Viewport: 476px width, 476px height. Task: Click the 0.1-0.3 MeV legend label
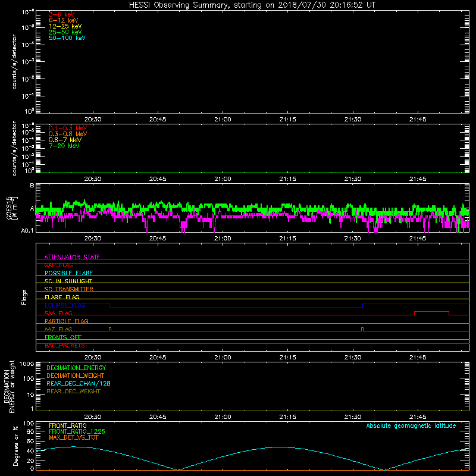(x=68, y=128)
